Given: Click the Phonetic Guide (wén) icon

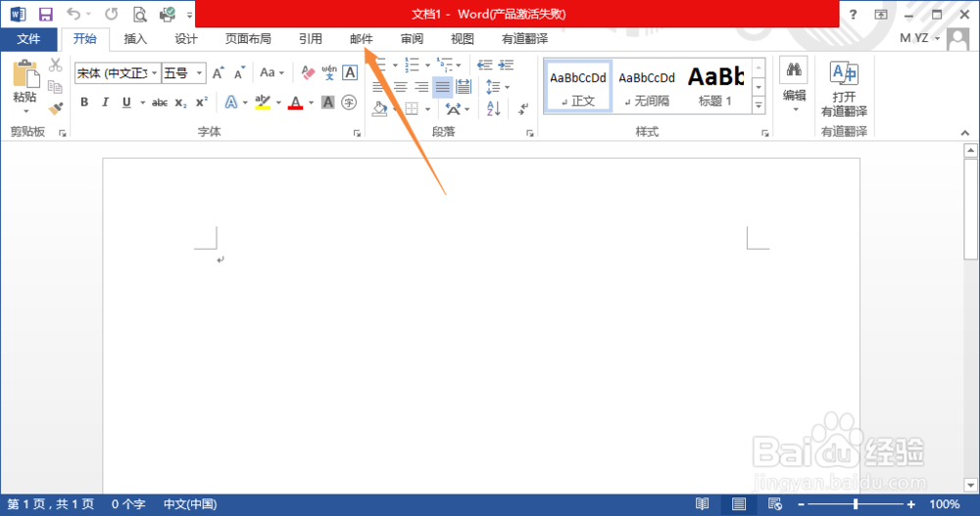Looking at the screenshot, I should [328, 72].
